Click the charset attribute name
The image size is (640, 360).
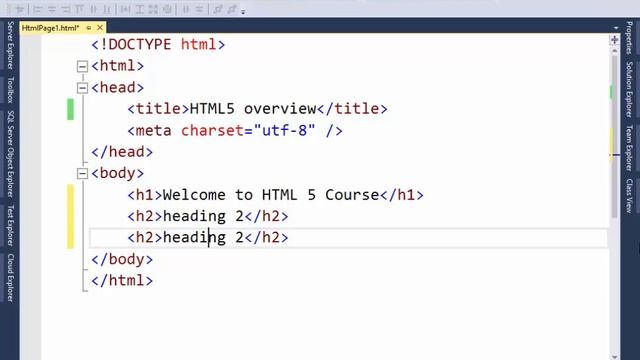pyautogui.click(x=212, y=131)
